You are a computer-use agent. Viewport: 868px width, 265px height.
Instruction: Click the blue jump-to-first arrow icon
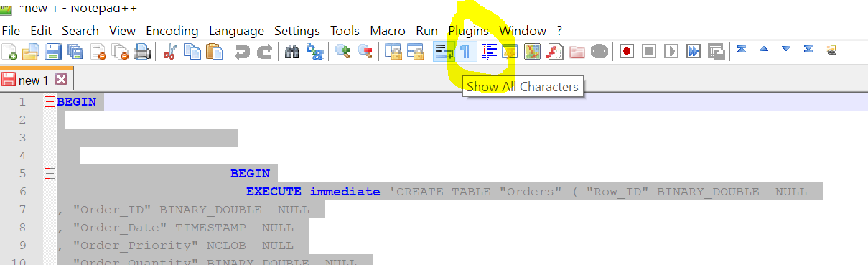(x=742, y=50)
